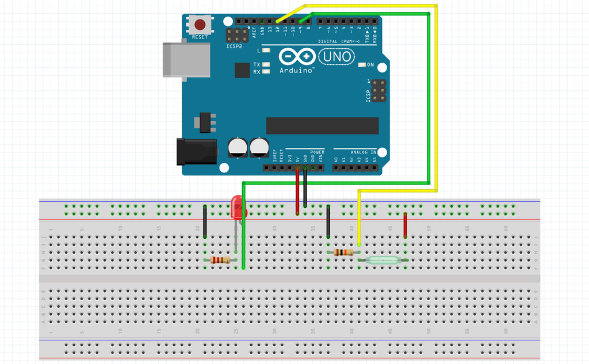Click the AREF pin label

click(254, 32)
